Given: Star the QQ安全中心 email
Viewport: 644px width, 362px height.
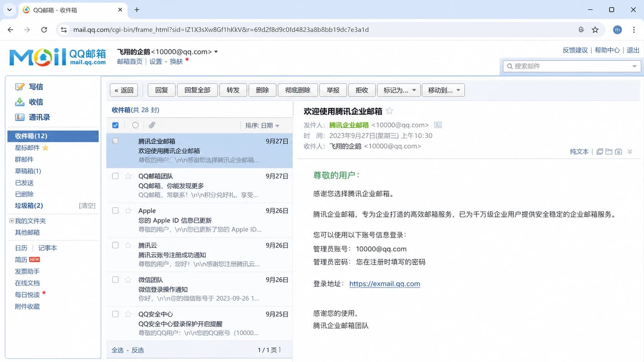Looking at the screenshot, I should (x=128, y=314).
